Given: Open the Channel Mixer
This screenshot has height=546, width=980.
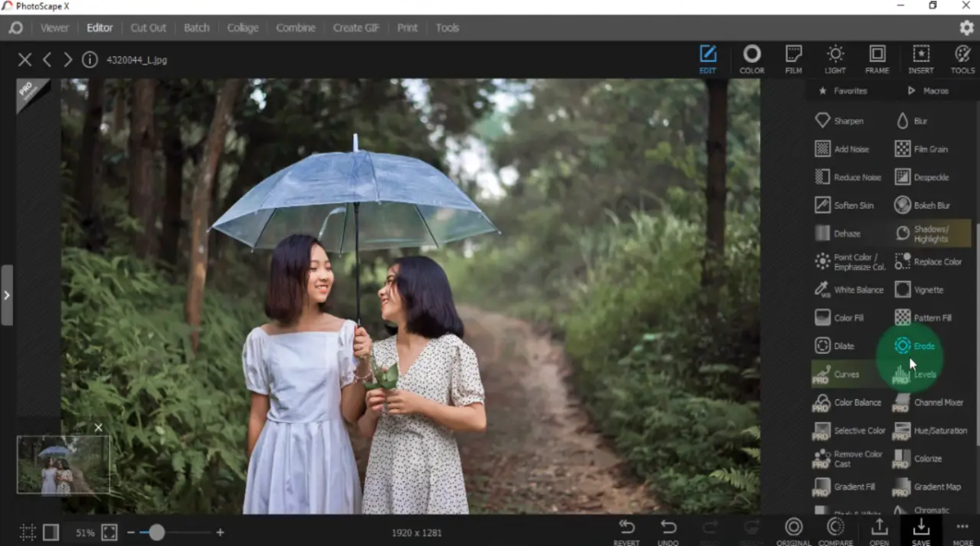Looking at the screenshot, I should coord(928,402).
